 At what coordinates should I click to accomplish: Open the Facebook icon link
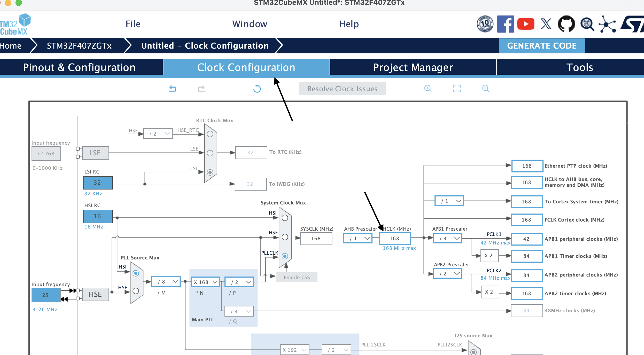tap(505, 24)
